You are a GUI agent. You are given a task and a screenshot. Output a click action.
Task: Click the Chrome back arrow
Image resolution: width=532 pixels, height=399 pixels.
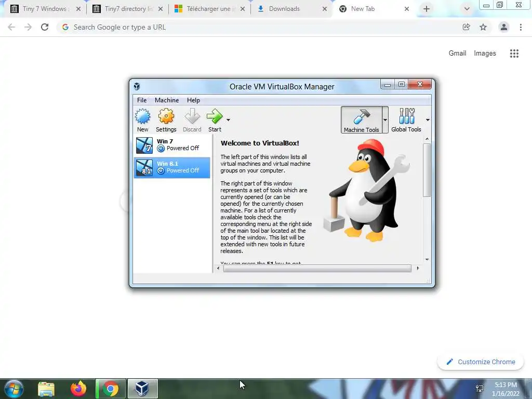11,27
